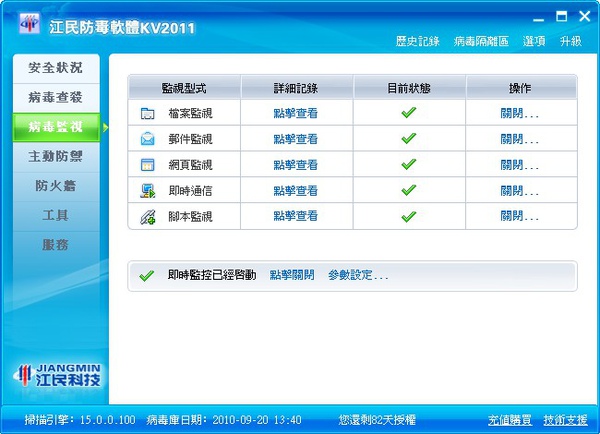Disable real-time monitoring via 點擊關閉
Viewport: 600px width, 434px height.
(292, 275)
